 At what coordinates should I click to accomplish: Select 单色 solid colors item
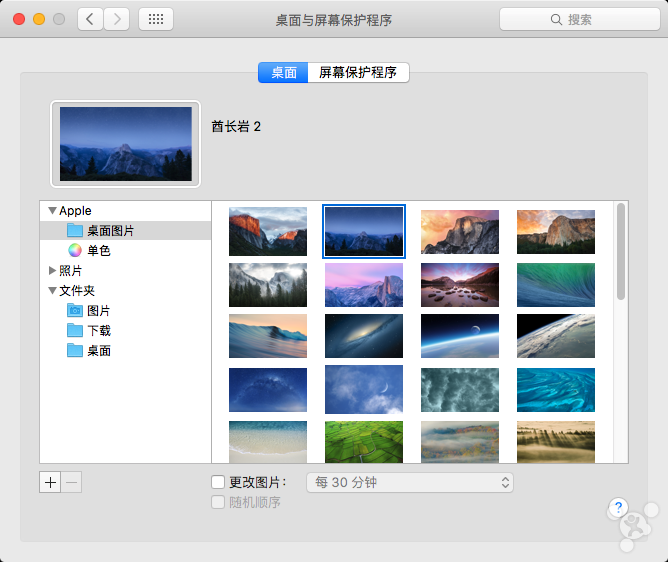pyautogui.click(x=98, y=250)
